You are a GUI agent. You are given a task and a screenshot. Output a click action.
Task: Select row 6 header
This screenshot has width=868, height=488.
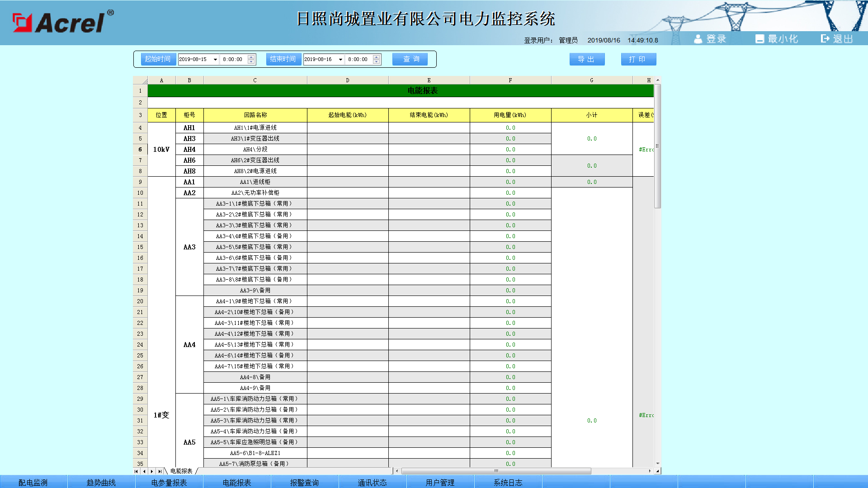tap(140, 150)
